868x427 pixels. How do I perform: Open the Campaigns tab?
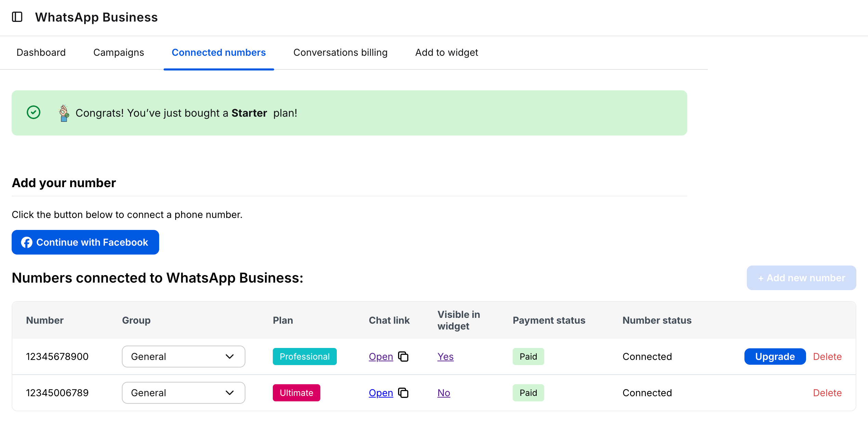pyautogui.click(x=118, y=52)
